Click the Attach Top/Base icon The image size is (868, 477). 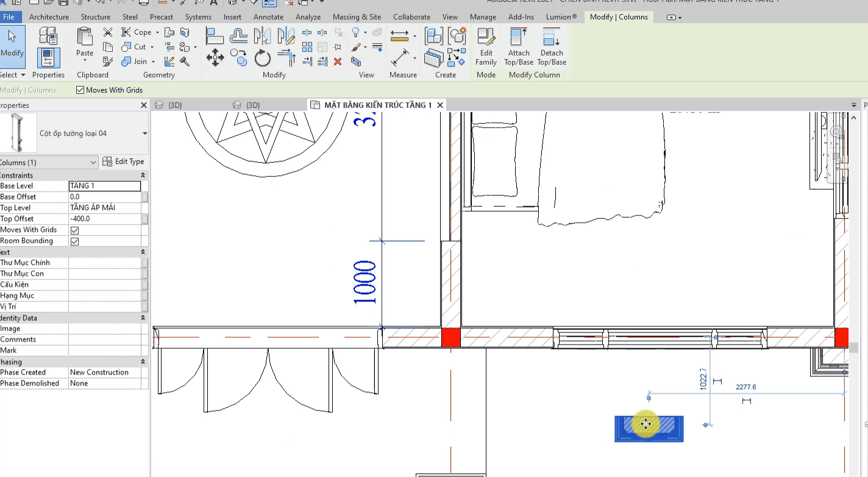pyautogui.click(x=518, y=46)
